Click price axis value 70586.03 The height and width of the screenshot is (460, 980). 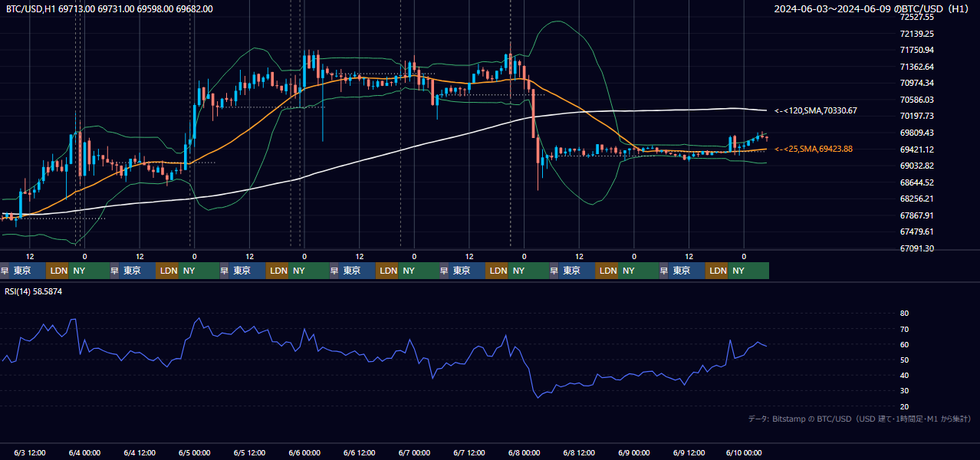[918, 100]
